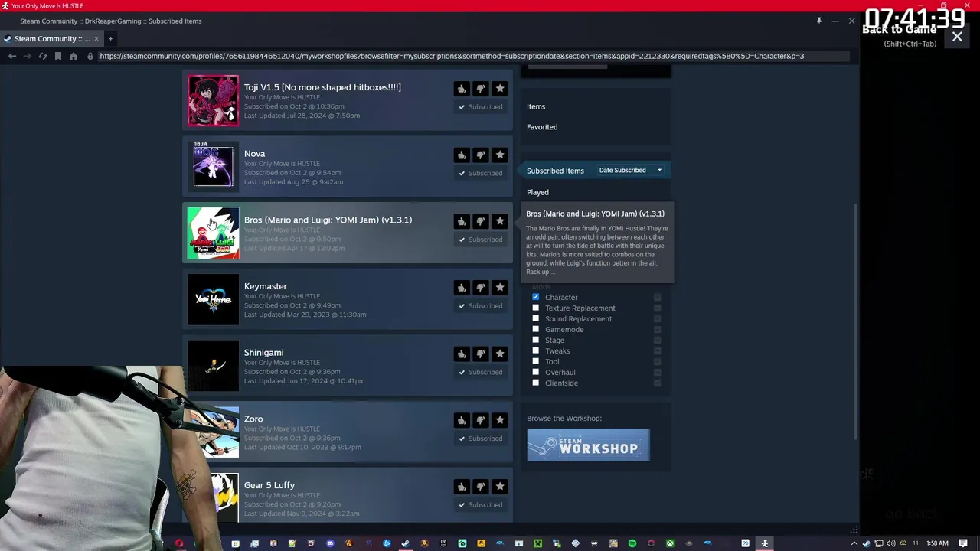Add Nova to favorites with star
Viewport: 980px width, 551px height.
tap(500, 155)
